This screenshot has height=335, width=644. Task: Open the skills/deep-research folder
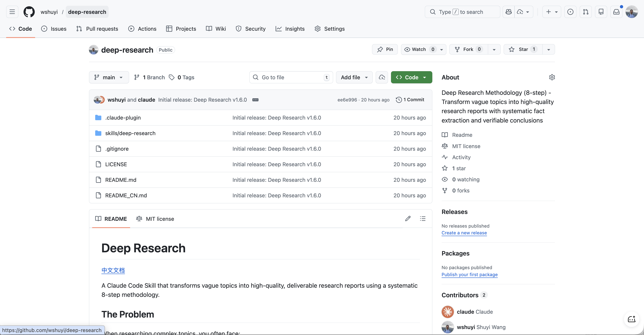point(130,133)
